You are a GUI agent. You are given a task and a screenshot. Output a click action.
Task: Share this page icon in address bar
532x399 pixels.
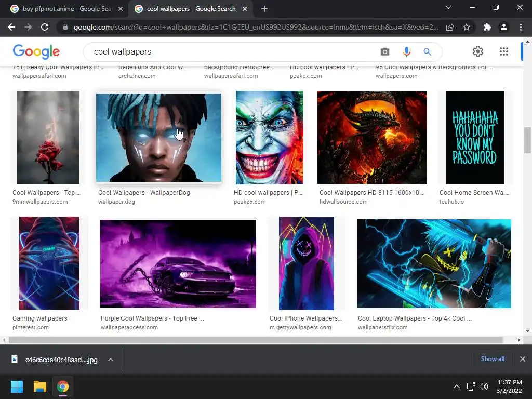point(450,27)
